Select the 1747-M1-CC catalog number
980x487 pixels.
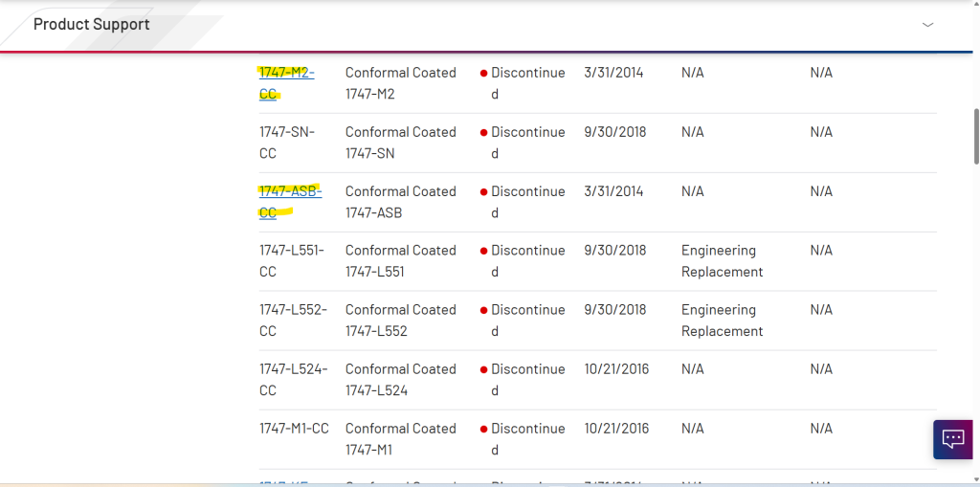tap(294, 429)
